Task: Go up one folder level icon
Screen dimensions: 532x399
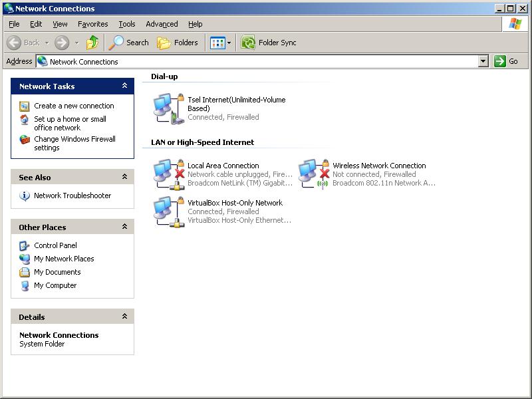Action: [x=92, y=43]
